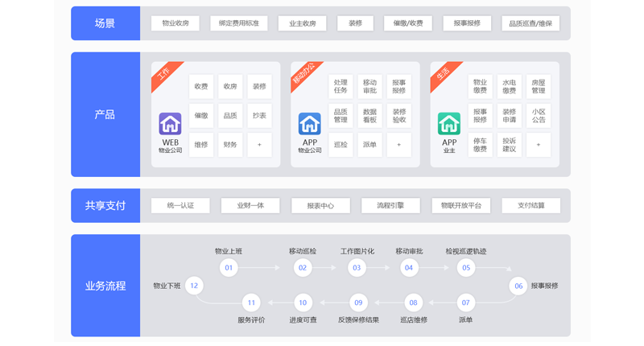Open the 品质 tile in WEB panel
The height and width of the screenshot is (346, 644).
point(230,115)
